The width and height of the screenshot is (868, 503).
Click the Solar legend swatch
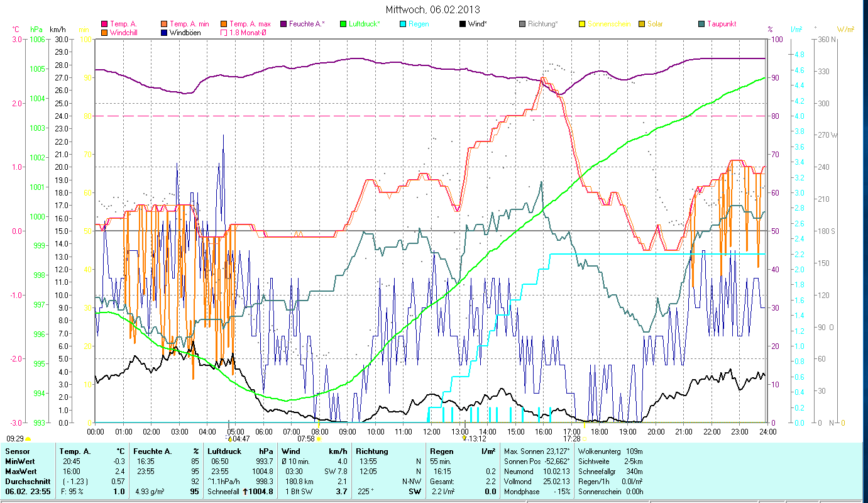point(641,24)
